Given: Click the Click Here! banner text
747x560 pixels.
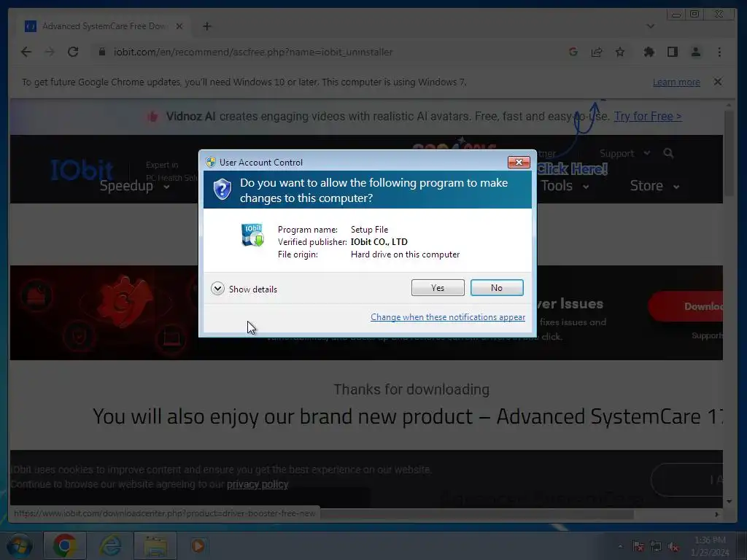Looking at the screenshot, I should click(x=572, y=169).
